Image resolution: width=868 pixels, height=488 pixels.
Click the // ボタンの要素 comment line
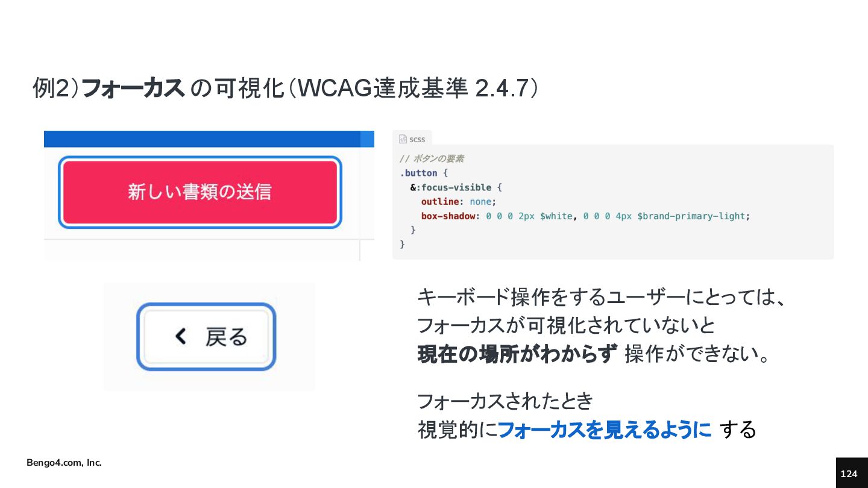[432, 158]
